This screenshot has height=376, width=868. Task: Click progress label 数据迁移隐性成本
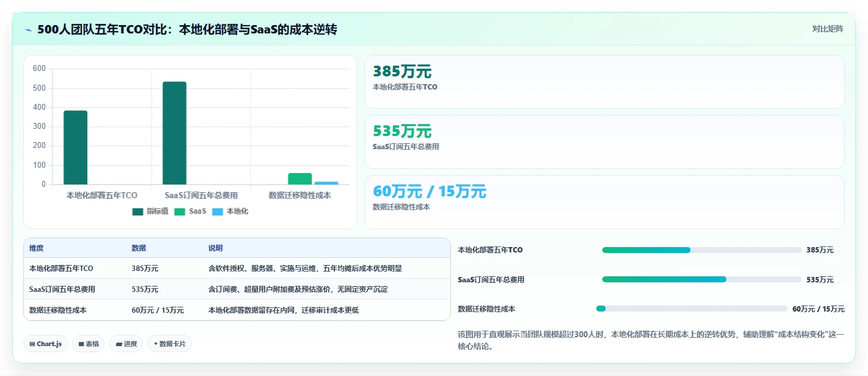tap(486, 309)
